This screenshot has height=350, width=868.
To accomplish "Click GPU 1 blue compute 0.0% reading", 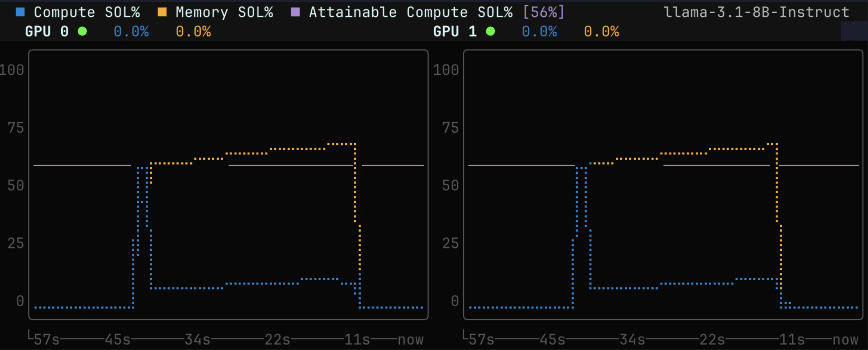I will [539, 32].
